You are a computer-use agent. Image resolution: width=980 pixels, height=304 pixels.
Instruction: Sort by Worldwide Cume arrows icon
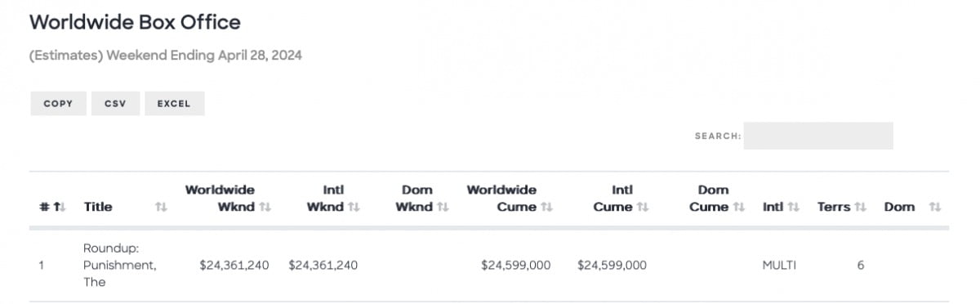point(546,208)
